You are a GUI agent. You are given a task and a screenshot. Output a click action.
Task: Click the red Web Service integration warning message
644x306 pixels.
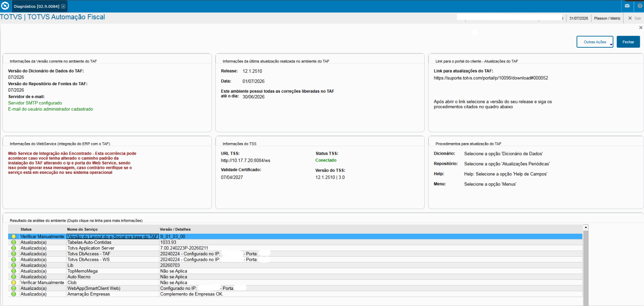tap(72, 163)
